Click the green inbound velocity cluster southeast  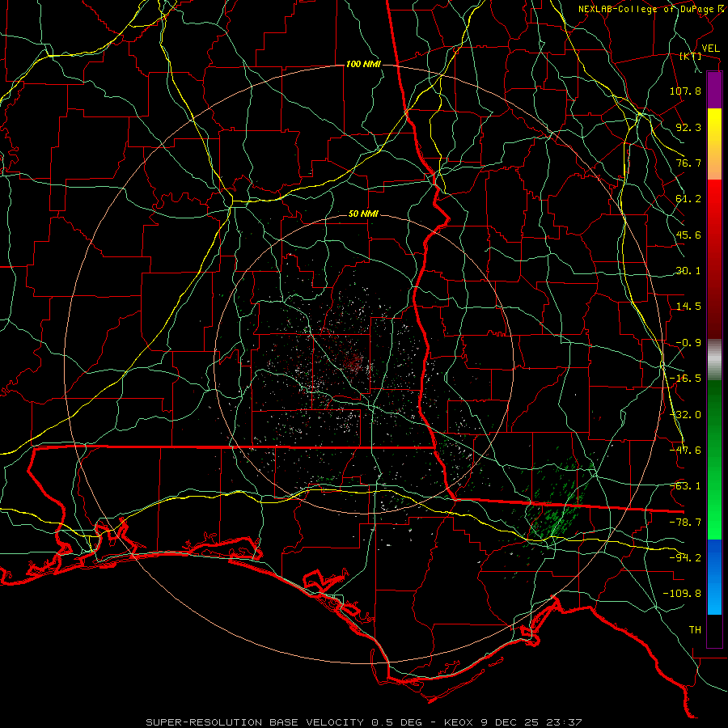coord(555,504)
